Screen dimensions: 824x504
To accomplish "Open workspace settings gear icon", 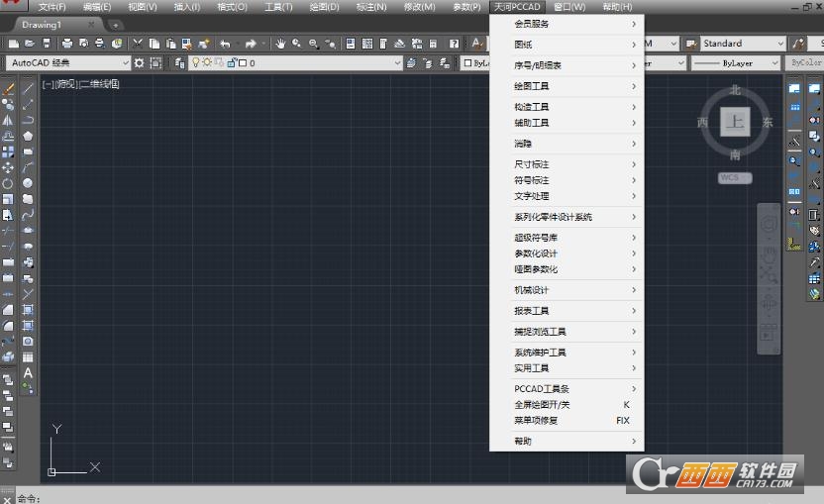I will (x=139, y=63).
